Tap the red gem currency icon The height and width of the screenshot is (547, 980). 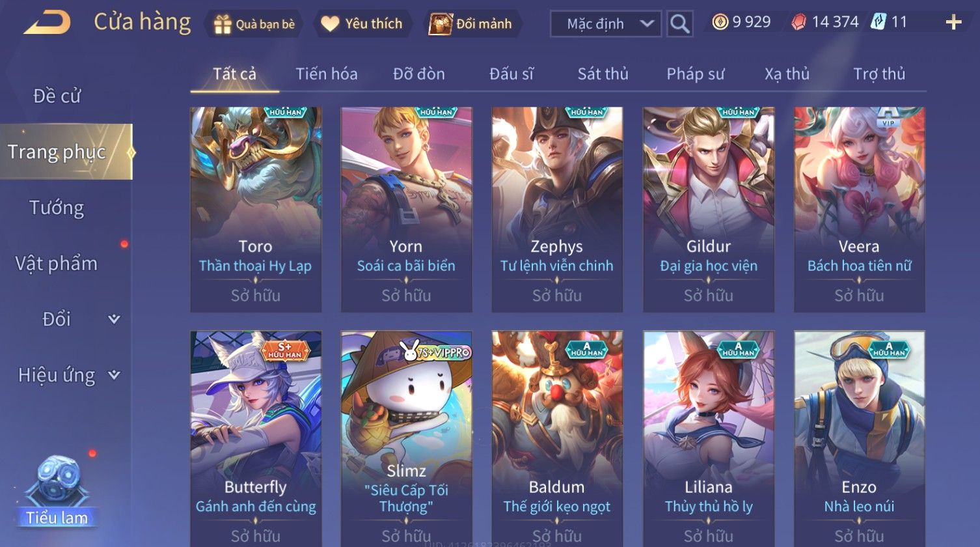[x=798, y=23]
